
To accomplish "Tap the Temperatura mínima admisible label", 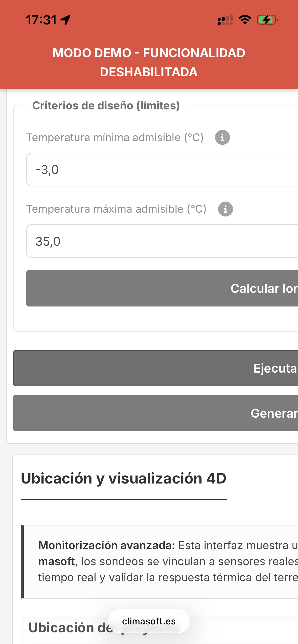I will [x=115, y=138].
